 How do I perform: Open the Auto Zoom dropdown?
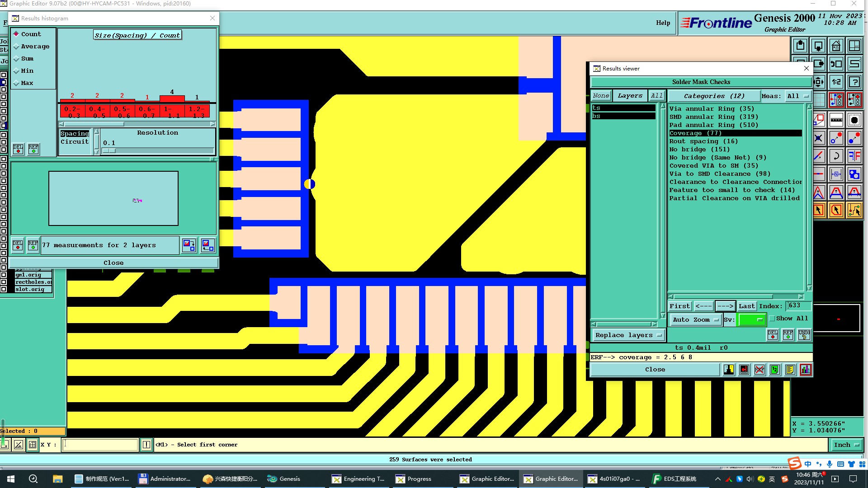click(695, 320)
